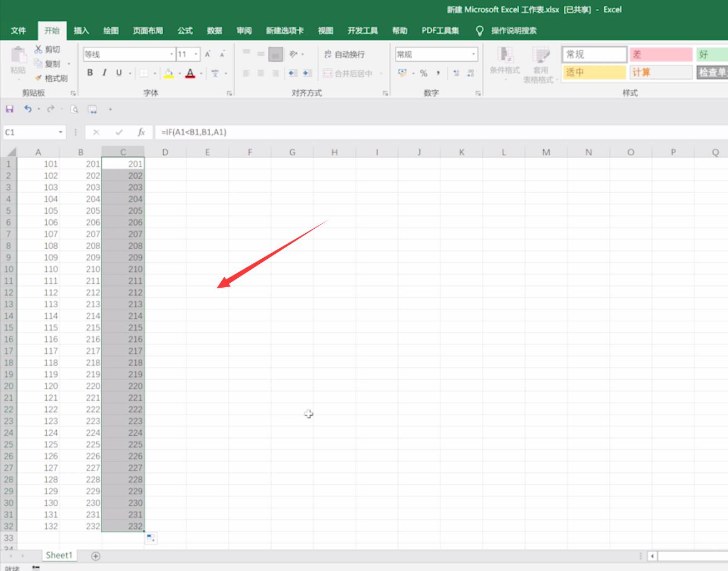
Task: Click Merge and Center (合并后居中)
Action: coord(348,73)
